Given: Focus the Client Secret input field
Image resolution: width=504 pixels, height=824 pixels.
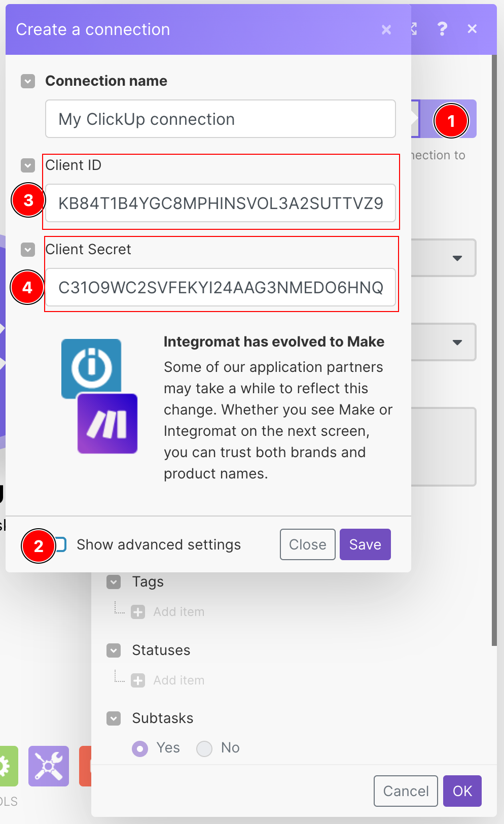Looking at the screenshot, I should click(221, 287).
